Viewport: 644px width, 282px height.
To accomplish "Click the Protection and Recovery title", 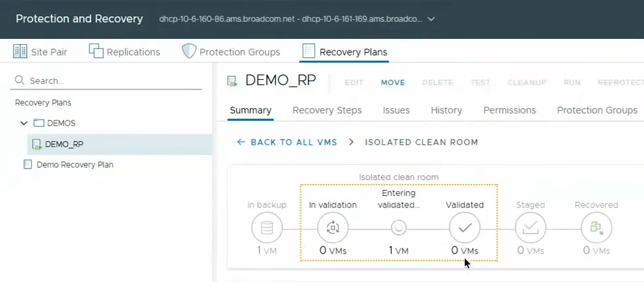I will [79, 19].
